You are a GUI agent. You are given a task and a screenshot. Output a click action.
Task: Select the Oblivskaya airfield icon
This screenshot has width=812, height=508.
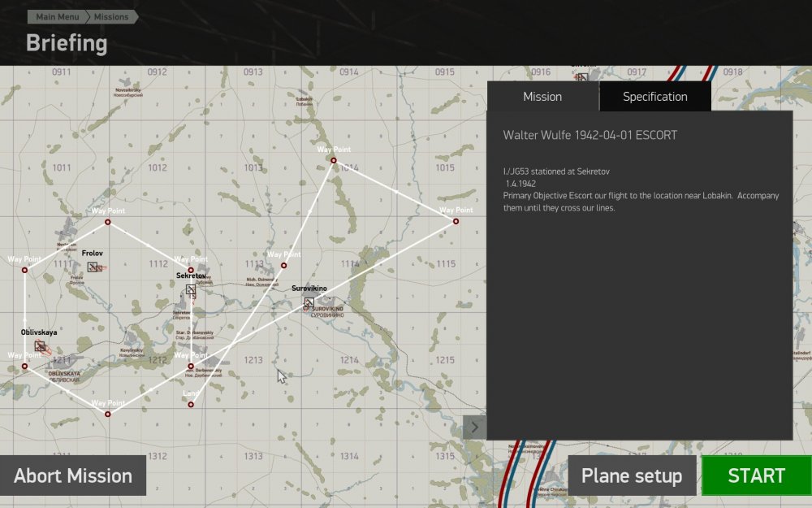39,347
